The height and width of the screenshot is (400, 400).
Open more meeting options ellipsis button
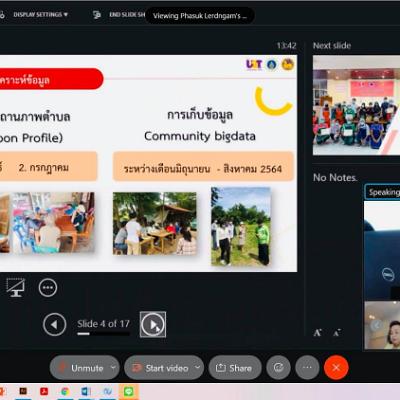coord(307,367)
